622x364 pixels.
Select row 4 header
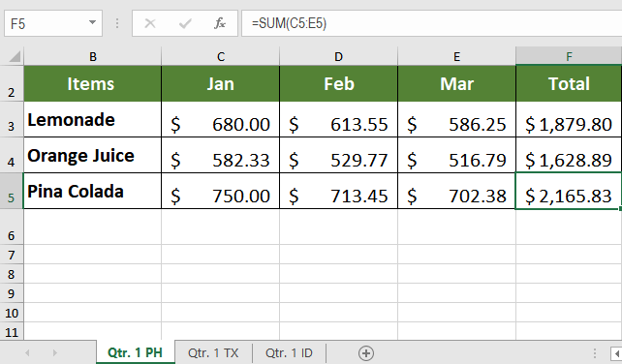coord(12,155)
